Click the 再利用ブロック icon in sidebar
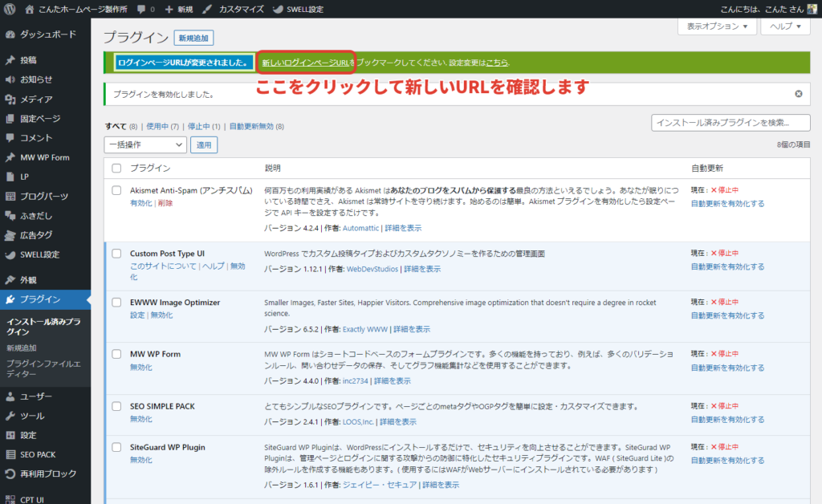Viewport: 822px width, 504px height. coord(10,474)
